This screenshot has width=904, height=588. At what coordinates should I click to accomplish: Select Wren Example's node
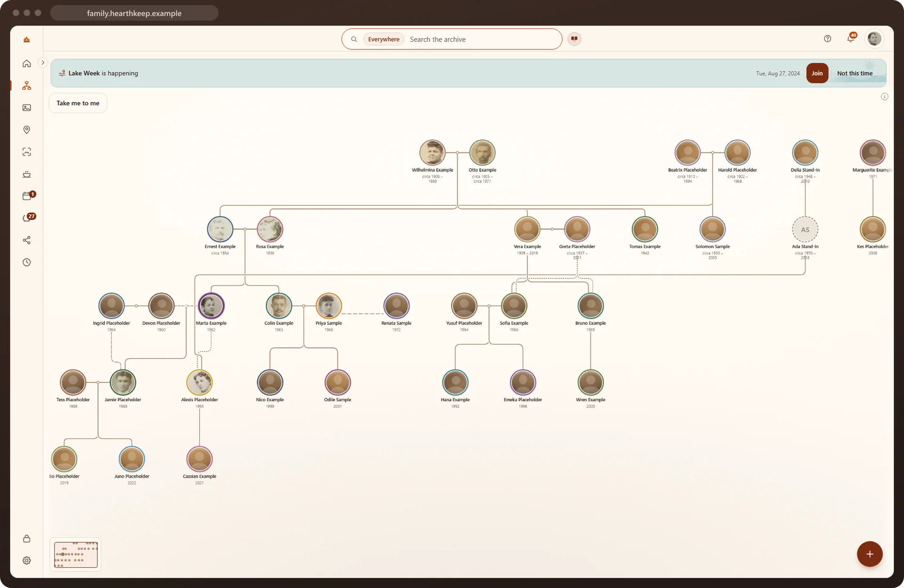coord(590,382)
